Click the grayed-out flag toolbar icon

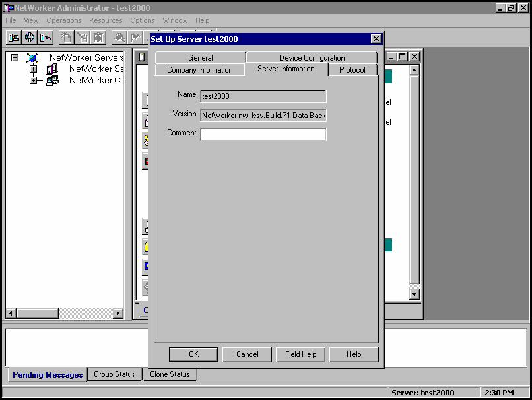tap(135, 38)
